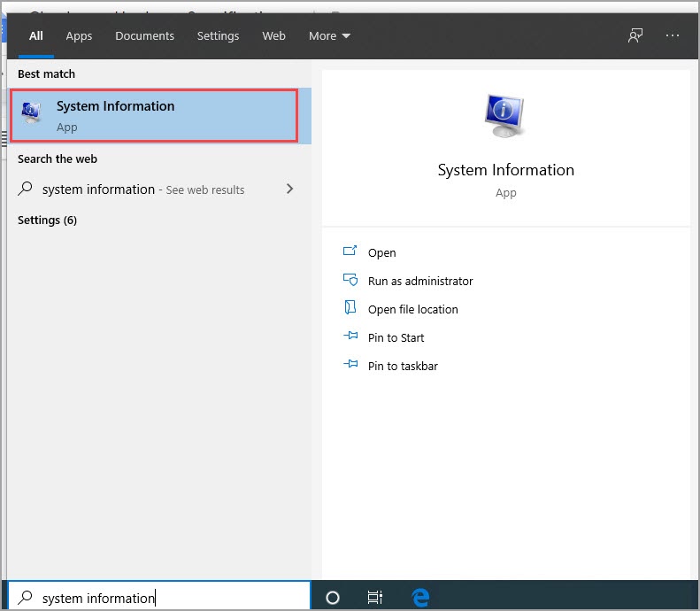Click large System Information icon in preview
The height and width of the screenshot is (611, 700).
[x=504, y=116]
